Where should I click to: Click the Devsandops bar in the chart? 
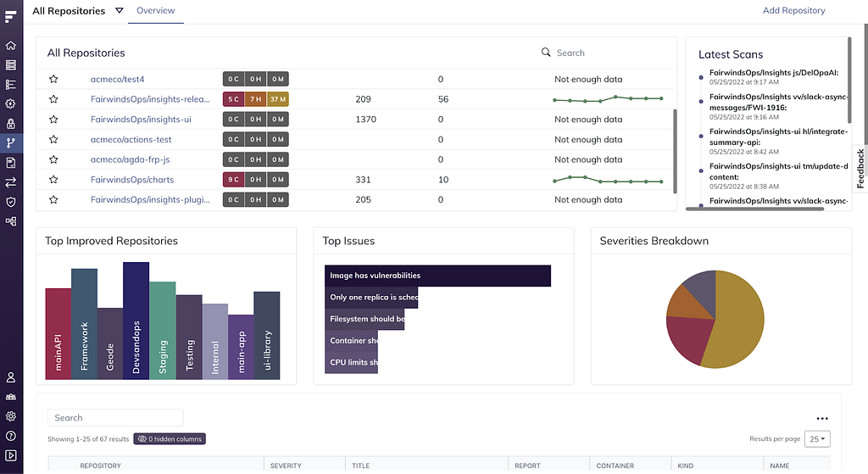(136, 321)
